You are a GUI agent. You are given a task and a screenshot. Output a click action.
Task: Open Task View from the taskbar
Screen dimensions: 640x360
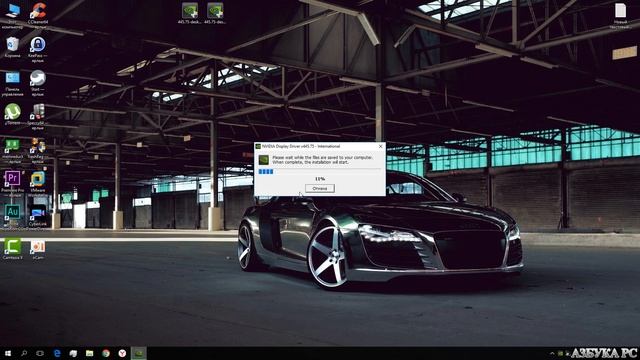point(40,353)
